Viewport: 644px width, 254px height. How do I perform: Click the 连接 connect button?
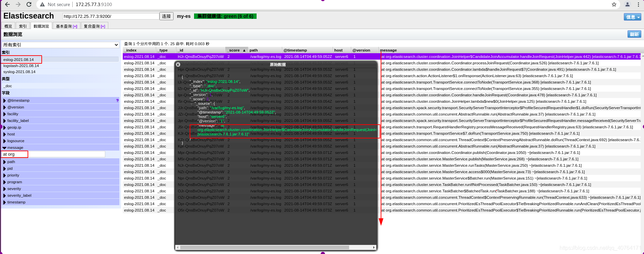tap(166, 16)
